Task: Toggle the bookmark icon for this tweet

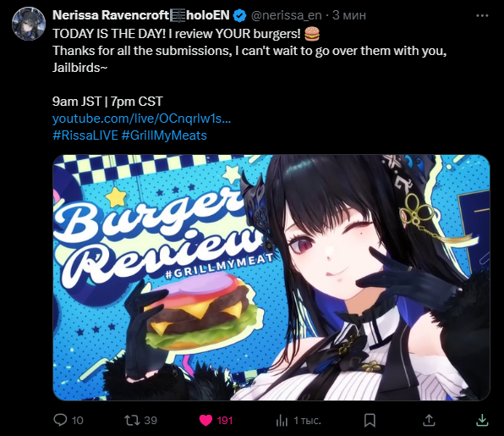Action: click(x=370, y=420)
